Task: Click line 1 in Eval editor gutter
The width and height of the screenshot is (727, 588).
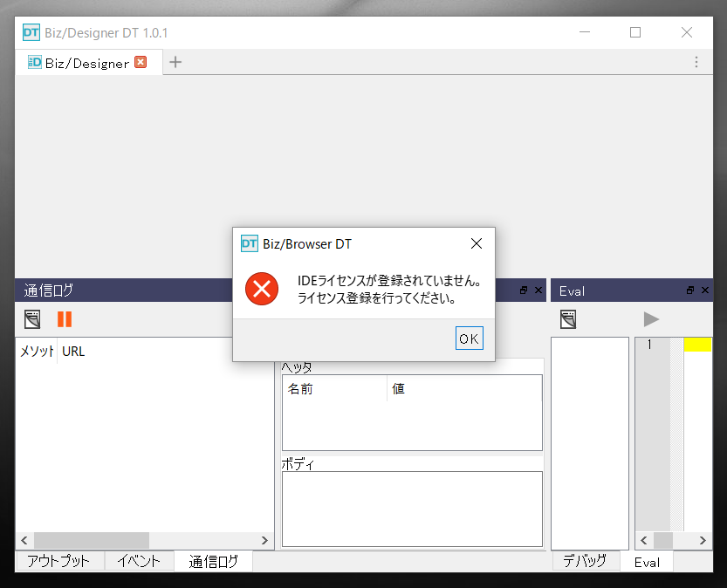Action: pos(649,345)
